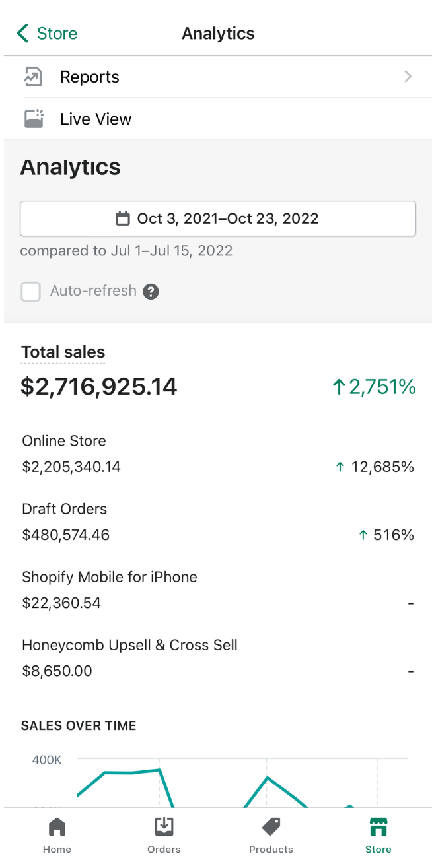Open the Home tab icon

coord(57,827)
